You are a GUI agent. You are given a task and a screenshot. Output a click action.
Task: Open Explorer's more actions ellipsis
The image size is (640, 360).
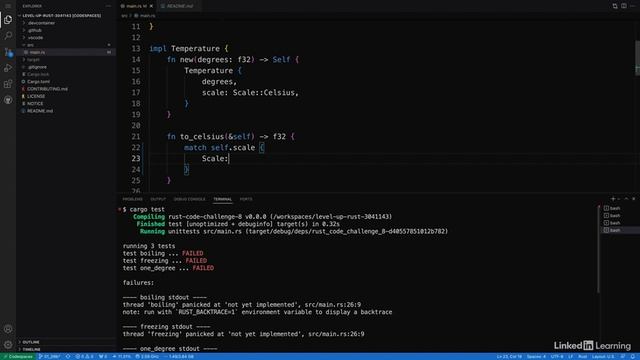coord(108,6)
